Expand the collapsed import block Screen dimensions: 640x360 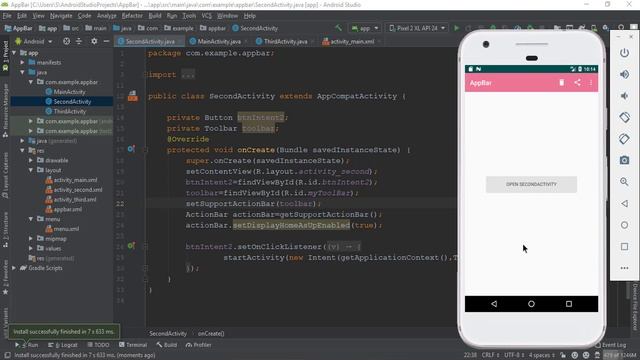(188, 75)
